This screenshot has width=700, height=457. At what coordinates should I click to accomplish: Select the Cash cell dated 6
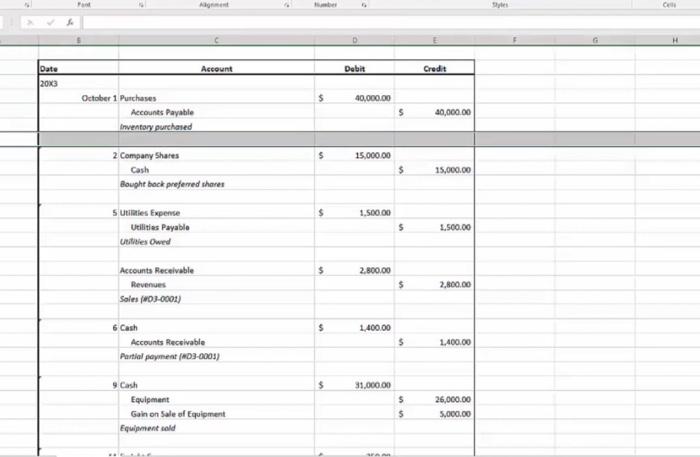tap(217, 328)
